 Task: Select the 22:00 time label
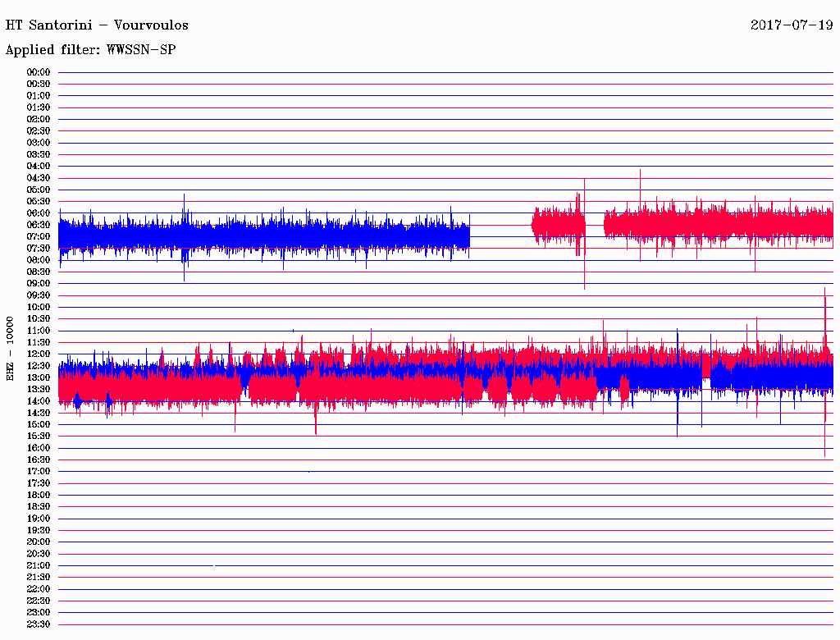[x=39, y=589]
